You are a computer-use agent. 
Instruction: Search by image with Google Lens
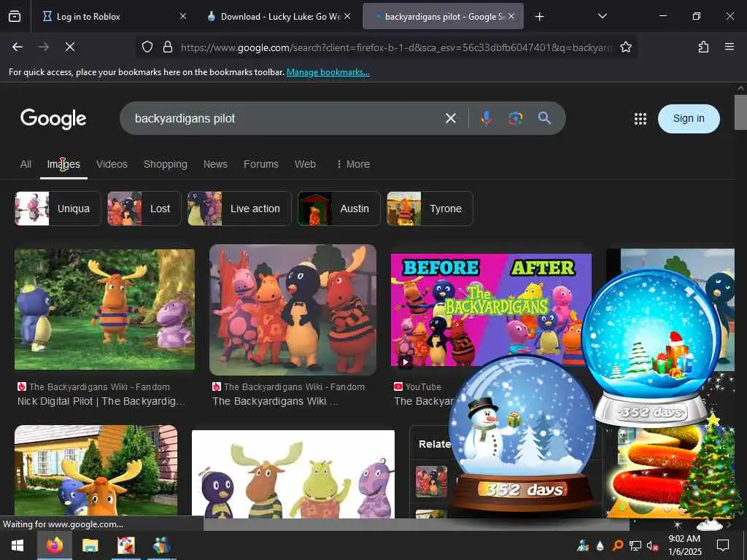coord(515,118)
